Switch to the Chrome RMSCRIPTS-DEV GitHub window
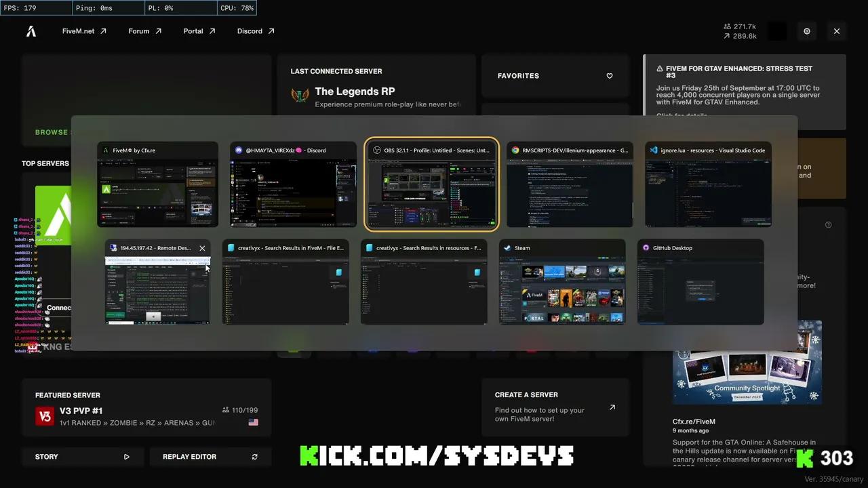The height and width of the screenshot is (488, 868). point(570,184)
